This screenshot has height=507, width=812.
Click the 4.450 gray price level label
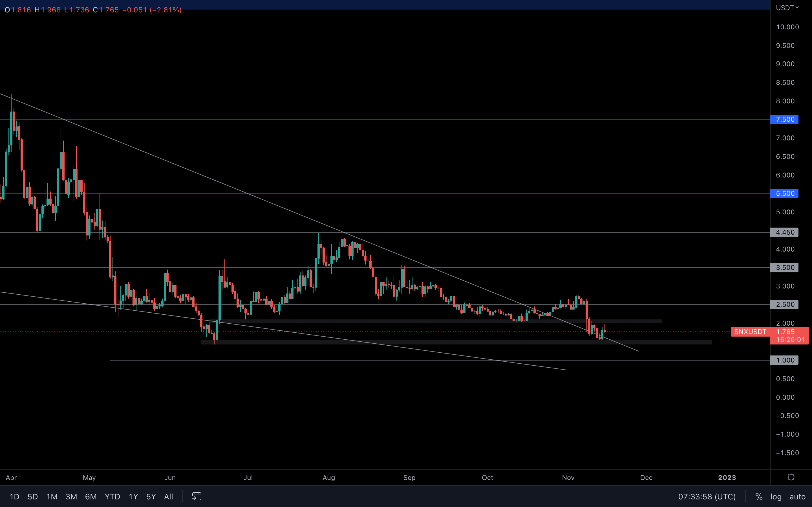784,232
